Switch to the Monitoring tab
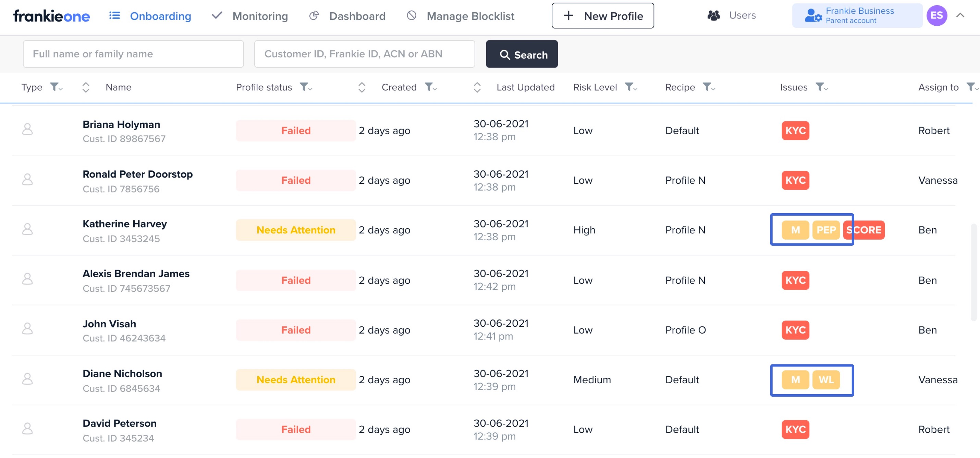Screen dimensions: 980x458 (x=260, y=16)
